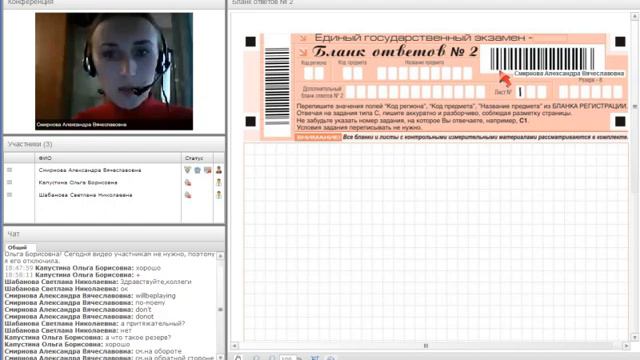The width and height of the screenshot is (640, 360).
Task: Select Капустина Ольга Борисовна in participant list
Action: 78,183
